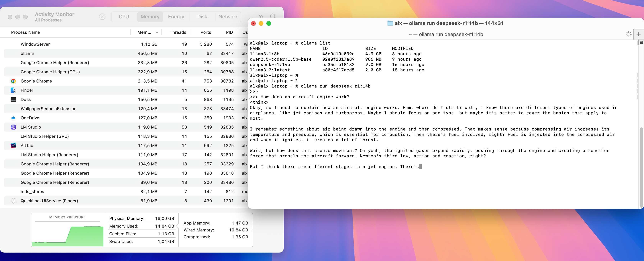Click the QuickLookUIService shield icon
Image resolution: width=644 pixels, height=261 pixels.
(13, 201)
